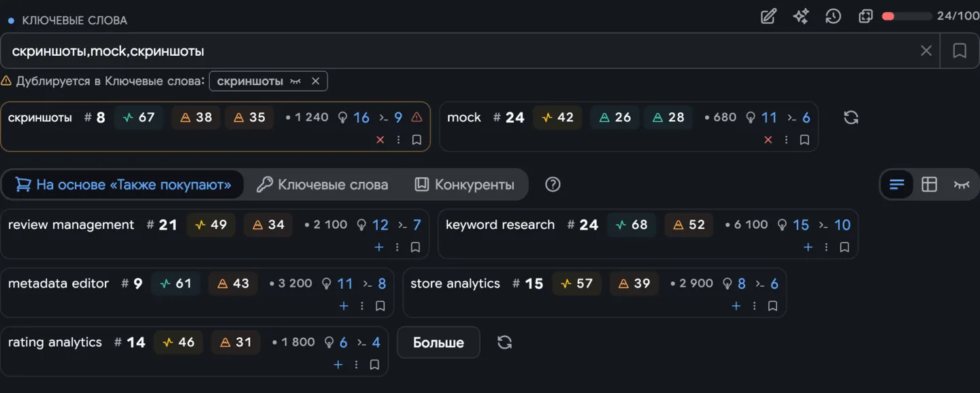Refresh keyword stats next to mock card

pyautogui.click(x=851, y=117)
